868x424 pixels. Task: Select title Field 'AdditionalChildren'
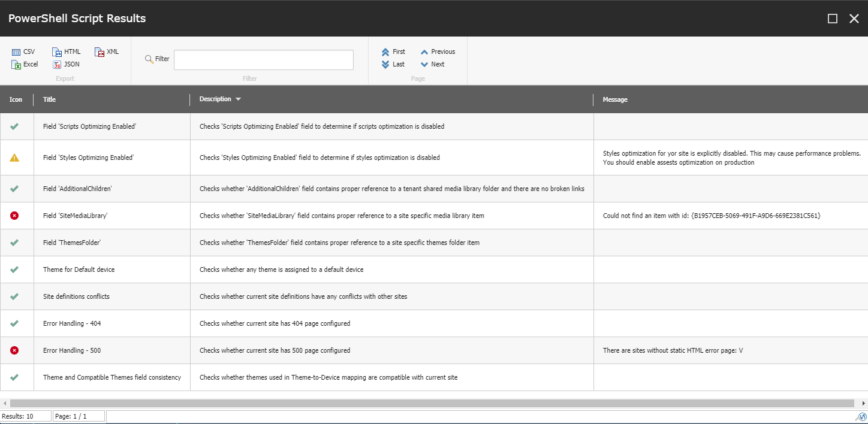click(x=77, y=189)
